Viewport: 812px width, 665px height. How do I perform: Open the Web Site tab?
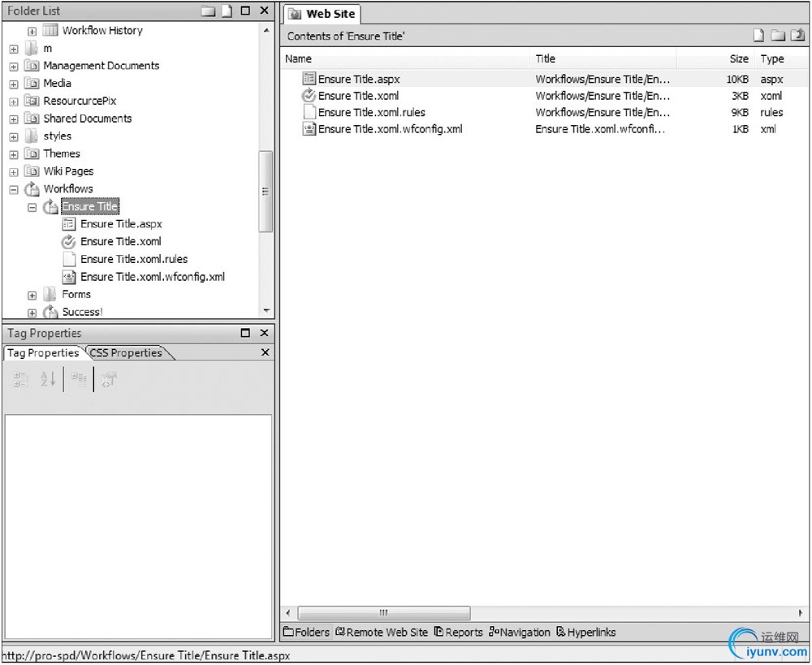click(x=322, y=14)
